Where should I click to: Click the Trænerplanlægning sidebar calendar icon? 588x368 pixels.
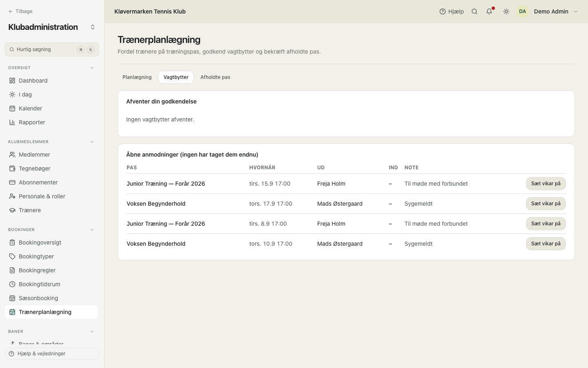12,312
